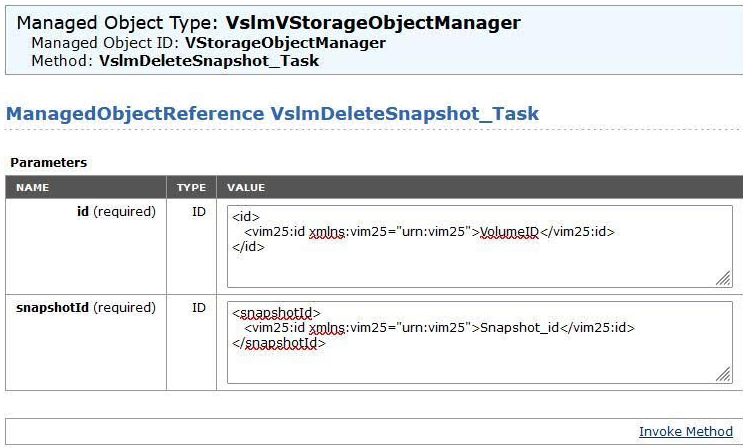
Task: Click the NAME column header
Action: click(32, 187)
